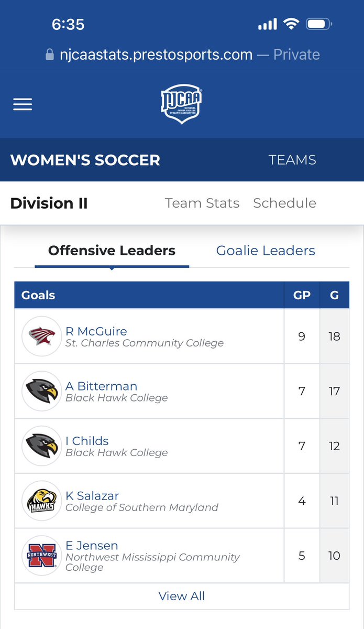Switch to Goalie Leaders tab

(x=266, y=251)
